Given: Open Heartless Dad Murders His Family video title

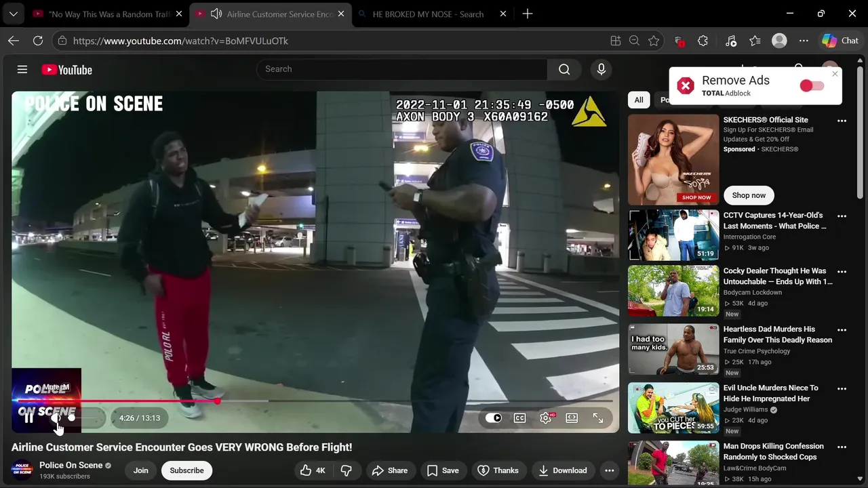Looking at the screenshot, I should 778,335.
